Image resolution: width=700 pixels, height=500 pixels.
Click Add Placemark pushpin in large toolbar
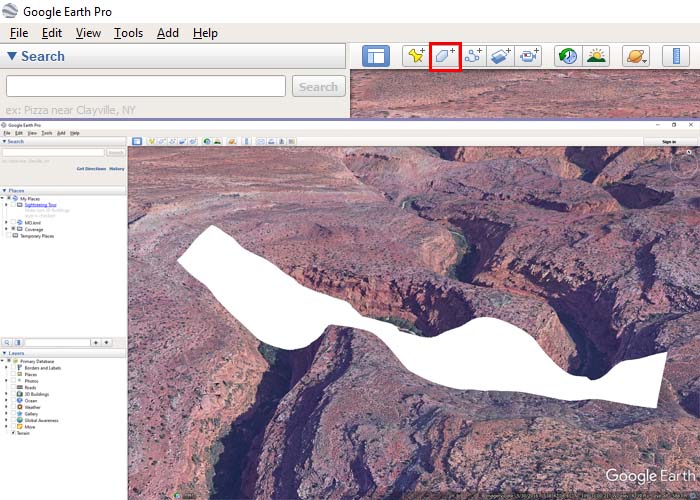click(x=415, y=56)
